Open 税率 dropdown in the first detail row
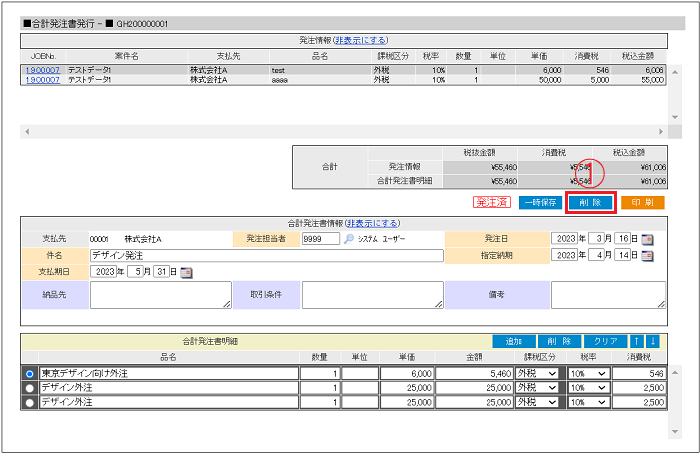This screenshot has height=457, width=700. pyautogui.click(x=589, y=373)
